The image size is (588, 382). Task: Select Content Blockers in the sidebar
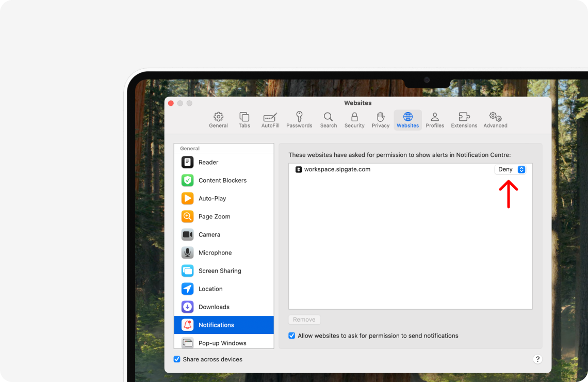pos(224,181)
